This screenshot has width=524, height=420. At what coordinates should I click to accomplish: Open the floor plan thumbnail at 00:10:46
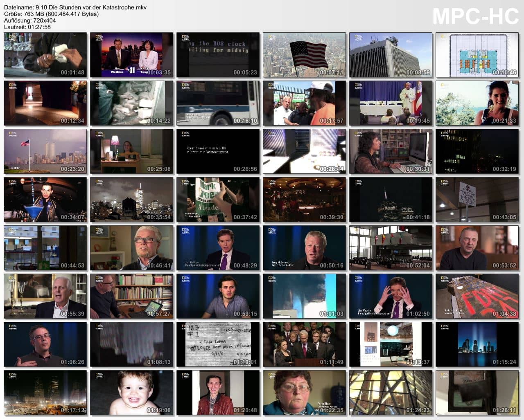pos(477,55)
